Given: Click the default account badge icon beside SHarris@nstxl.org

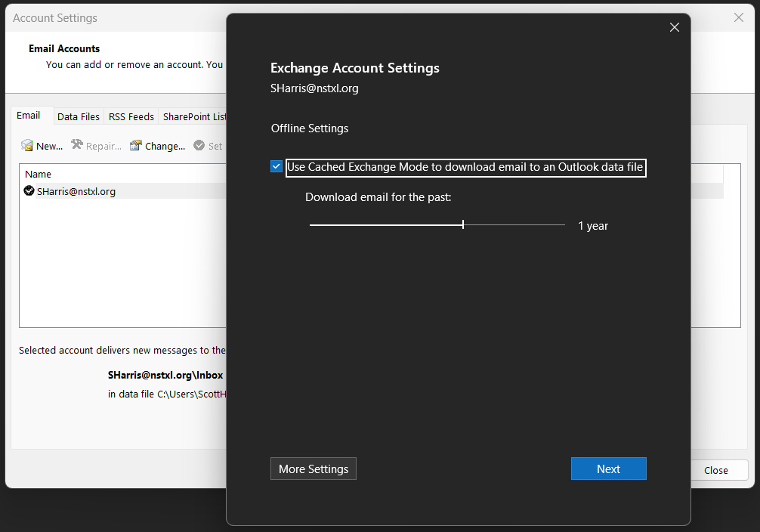Looking at the screenshot, I should [29, 190].
